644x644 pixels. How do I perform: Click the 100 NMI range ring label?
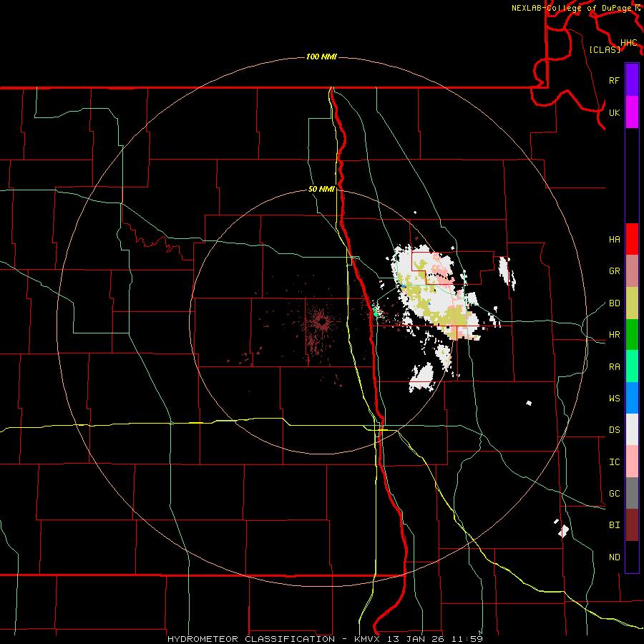[x=321, y=57]
